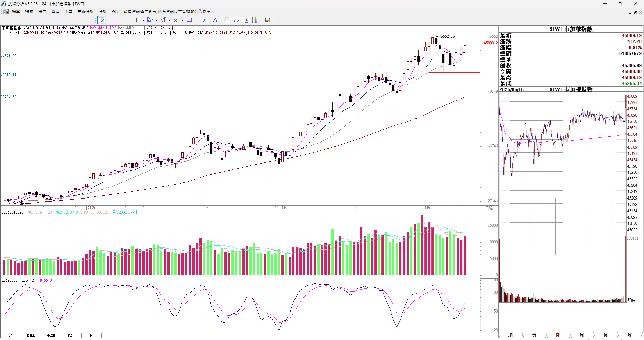This screenshot has width=644, height=340.
Task: Toggle the drawing mode button in toolbar
Action: [x=102, y=20]
